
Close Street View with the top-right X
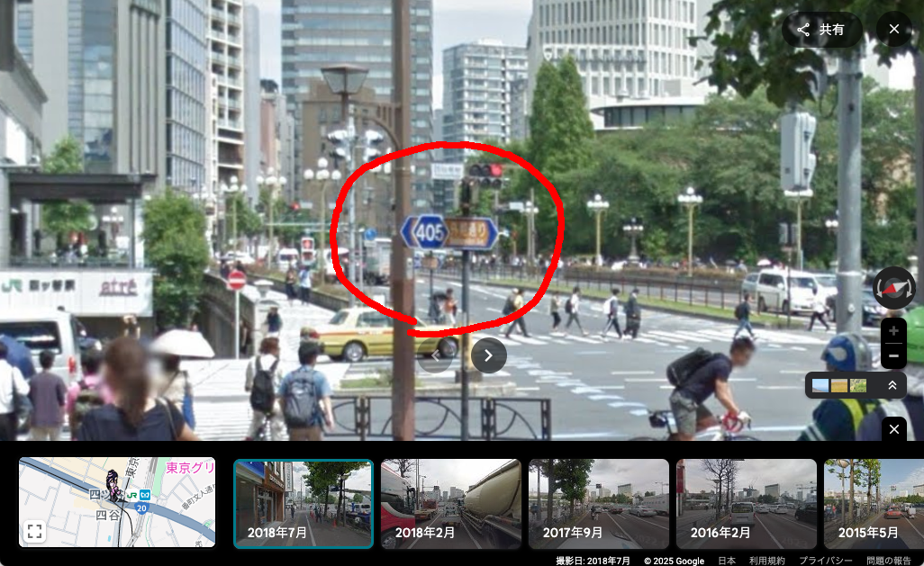click(893, 30)
